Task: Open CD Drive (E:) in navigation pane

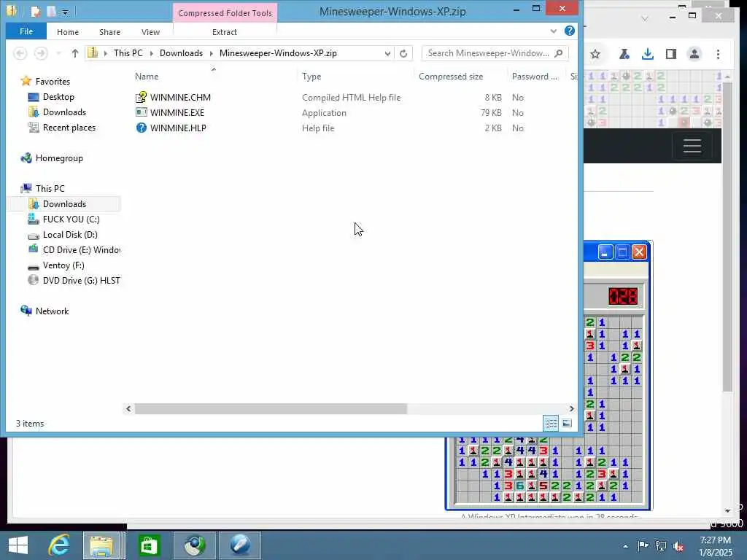Action: 81,249
